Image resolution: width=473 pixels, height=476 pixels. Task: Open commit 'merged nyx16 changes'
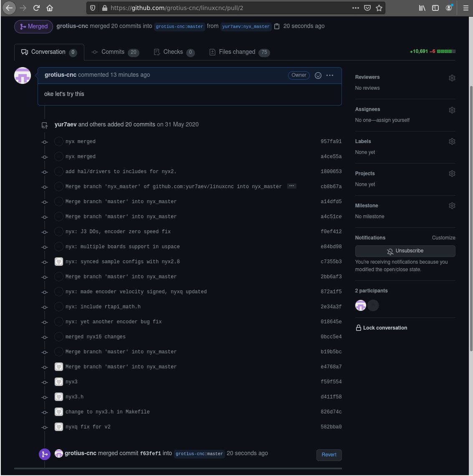95,337
